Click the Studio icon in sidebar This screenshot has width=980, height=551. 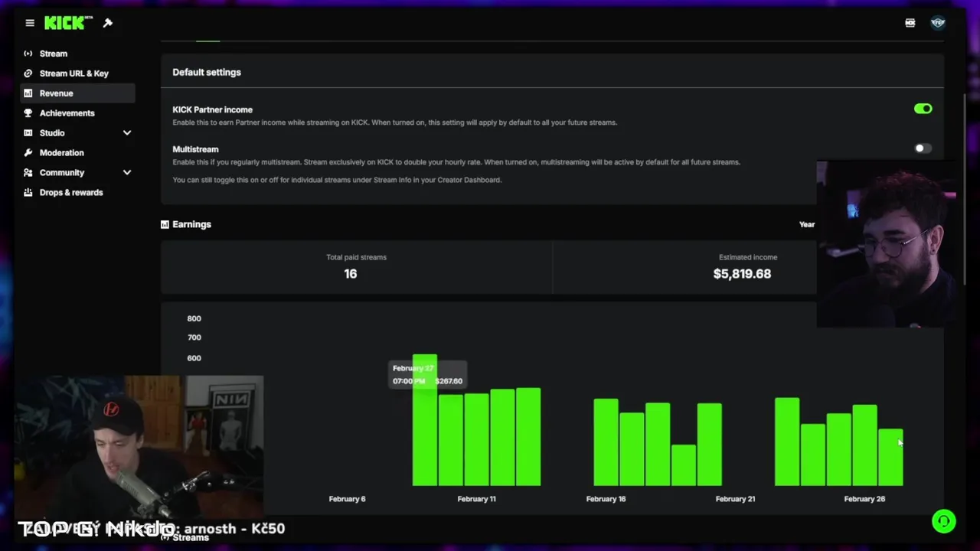click(28, 133)
